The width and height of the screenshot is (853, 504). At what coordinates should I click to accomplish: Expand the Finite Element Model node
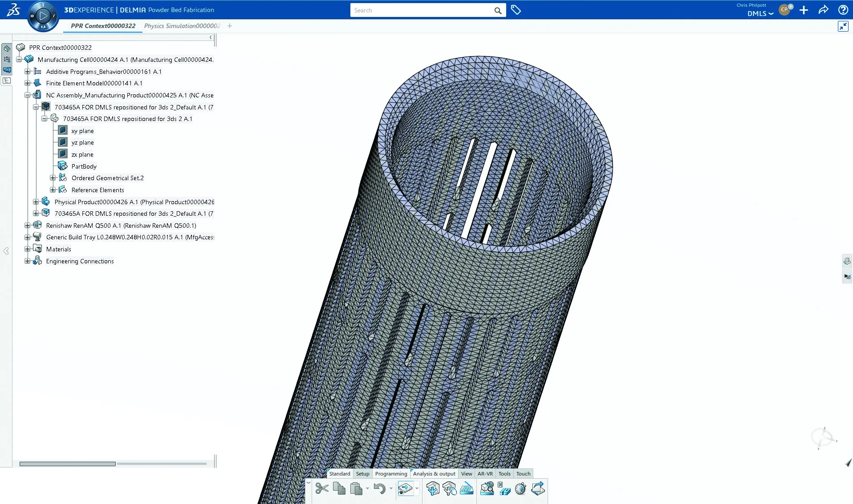click(28, 83)
